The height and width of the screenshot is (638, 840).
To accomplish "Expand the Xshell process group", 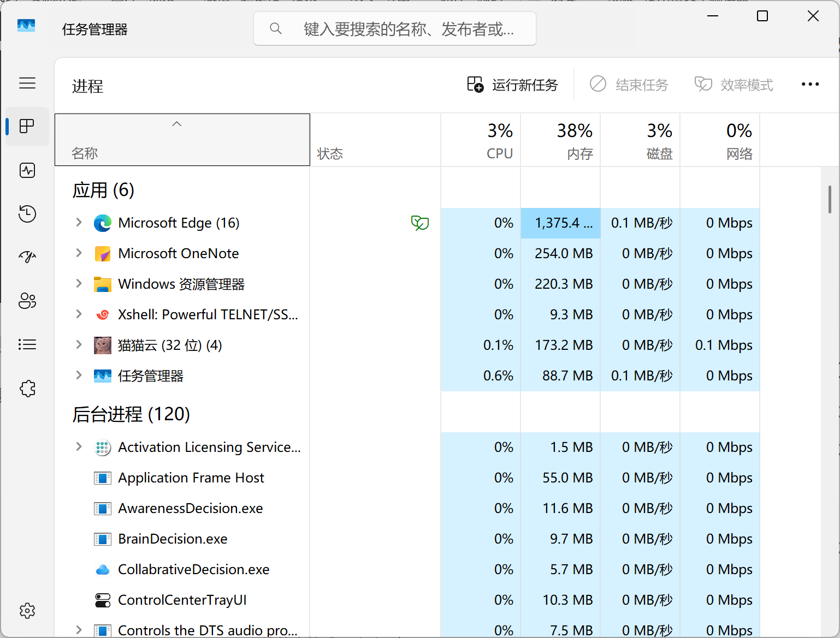I will [x=79, y=314].
